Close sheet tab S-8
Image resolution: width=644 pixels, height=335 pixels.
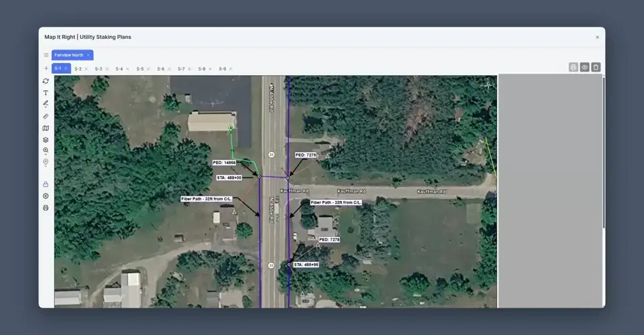point(210,69)
